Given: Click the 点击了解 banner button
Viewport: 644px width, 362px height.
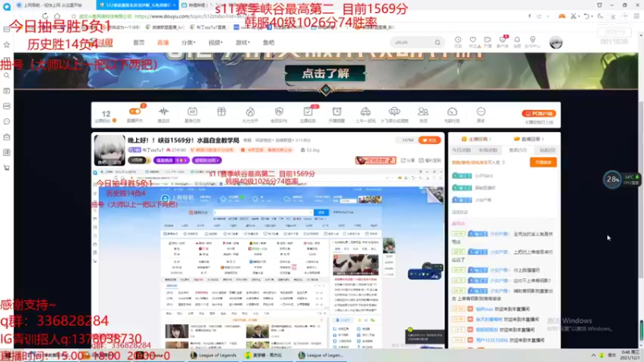Looking at the screenshot, I should click(x=325, y=74).
